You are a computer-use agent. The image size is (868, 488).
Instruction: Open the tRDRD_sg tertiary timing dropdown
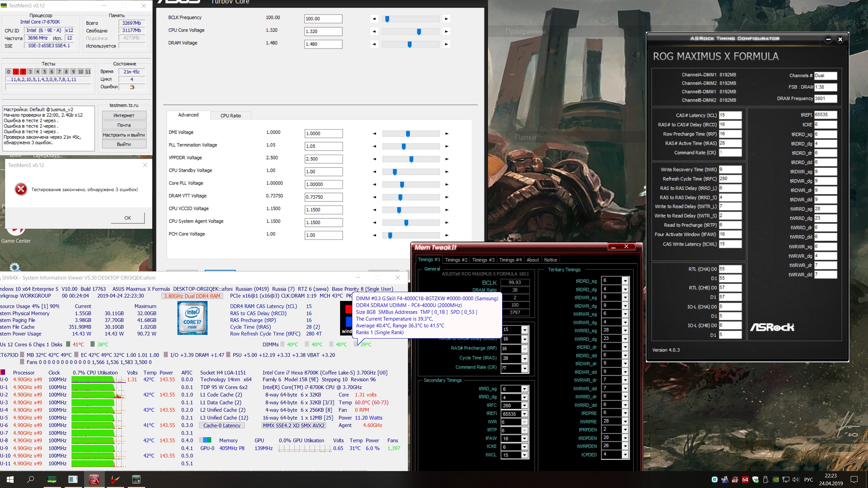(x=625, y=281)
